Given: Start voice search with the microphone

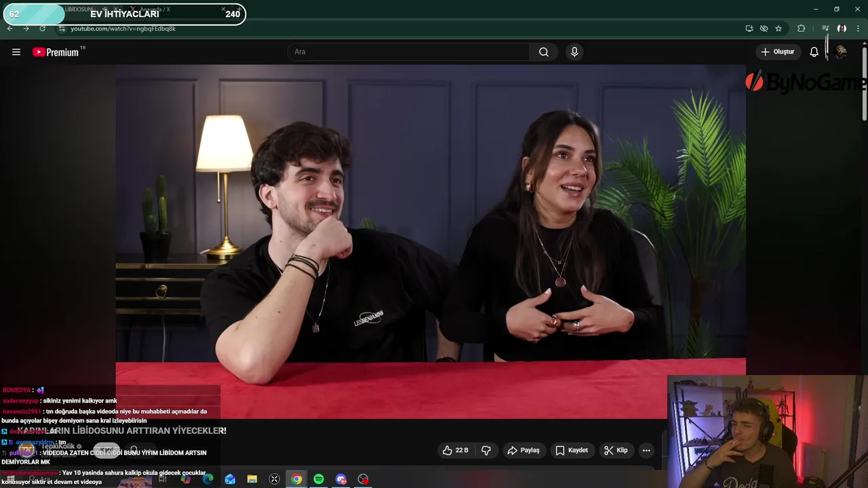Looking at the screenshot, I should pos(574,52).
